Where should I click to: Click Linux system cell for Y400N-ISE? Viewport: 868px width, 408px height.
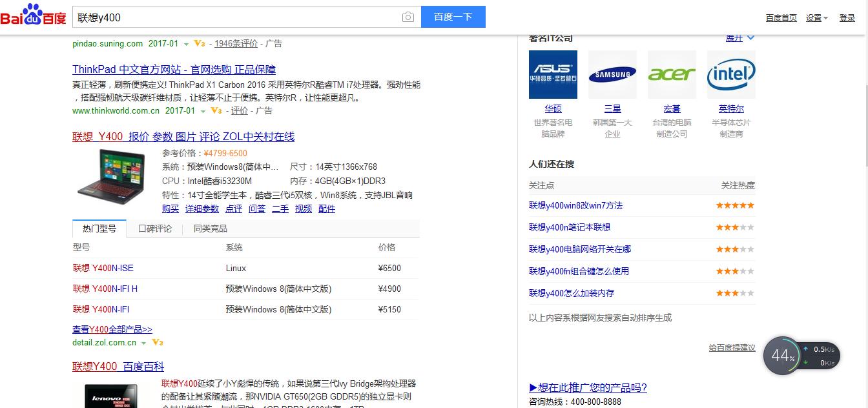[x=236, y=268]
